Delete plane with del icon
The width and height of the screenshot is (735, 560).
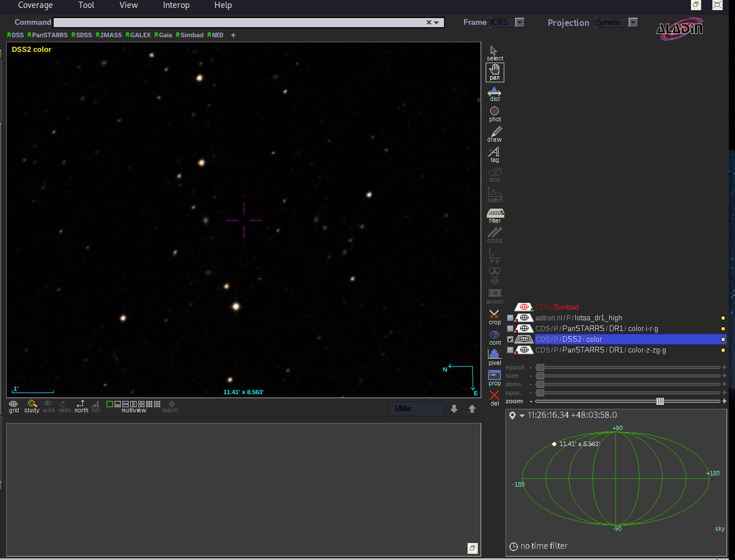tap(495, 398)
